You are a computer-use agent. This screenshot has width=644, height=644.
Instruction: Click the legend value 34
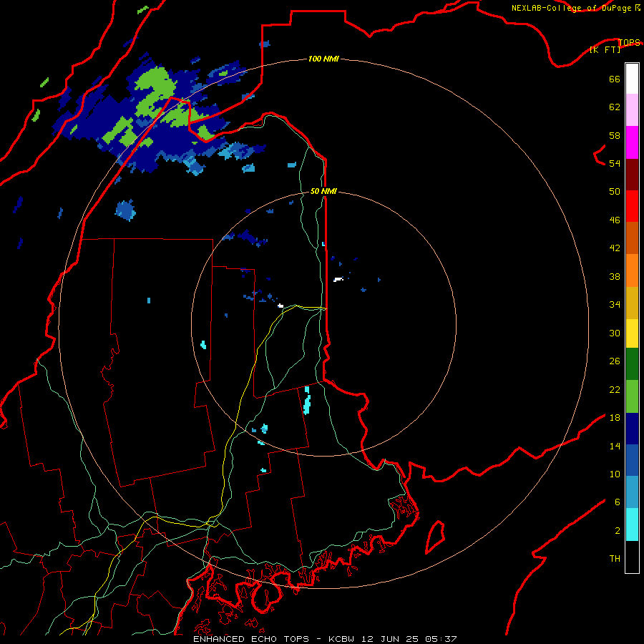[615, 305]
